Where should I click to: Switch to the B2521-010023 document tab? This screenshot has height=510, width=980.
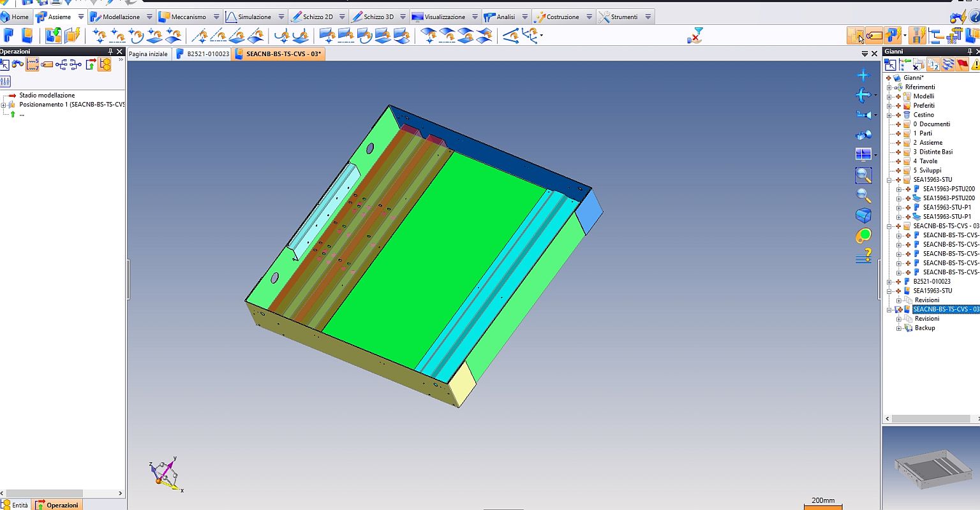tap(202, 54)
